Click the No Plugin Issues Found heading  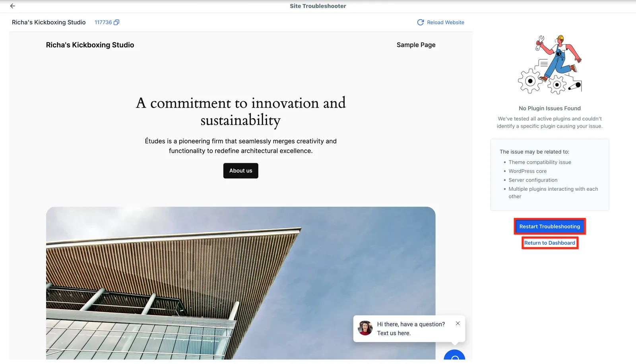(550, 108)
